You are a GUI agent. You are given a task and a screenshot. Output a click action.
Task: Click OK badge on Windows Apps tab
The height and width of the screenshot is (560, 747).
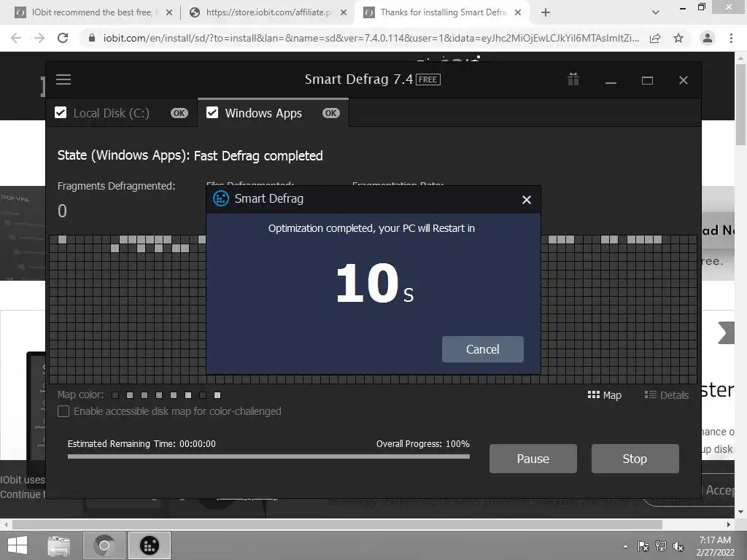(x=330, y=113)
